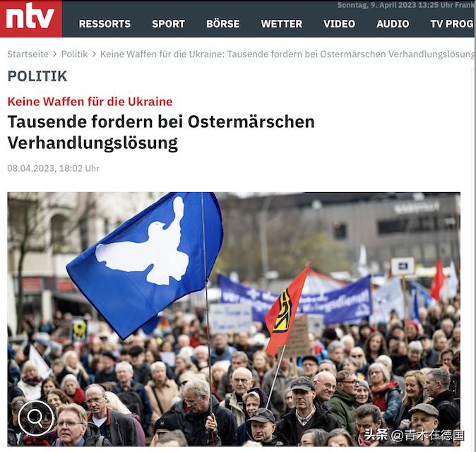Viewport: 476px width, 452px height.
Task: Open the BÖRSE section
Action: click(223, 24)
